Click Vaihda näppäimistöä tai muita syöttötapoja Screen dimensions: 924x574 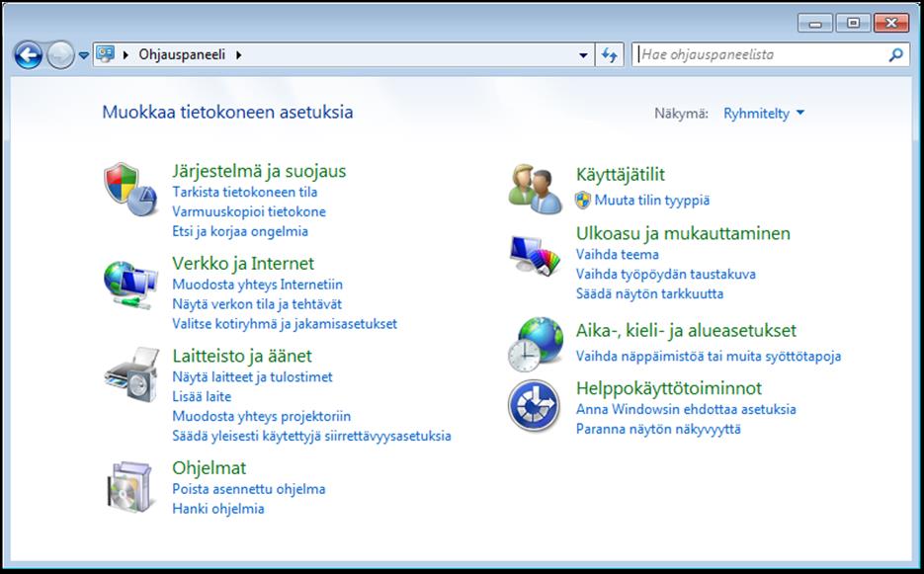(709, 356)
